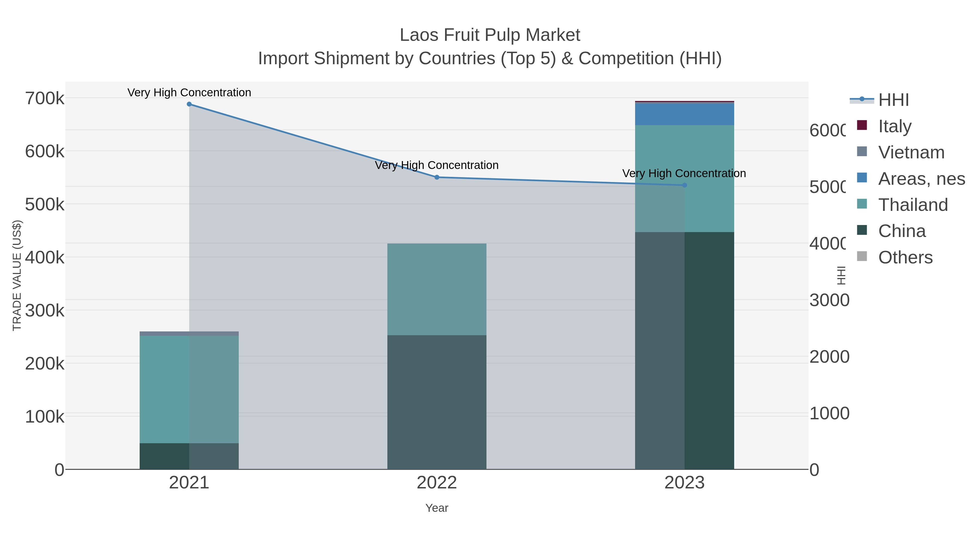Toggle the Thailand legend entry
The width and height of the screenshot is (980, 551).
[x=902, y=205]
